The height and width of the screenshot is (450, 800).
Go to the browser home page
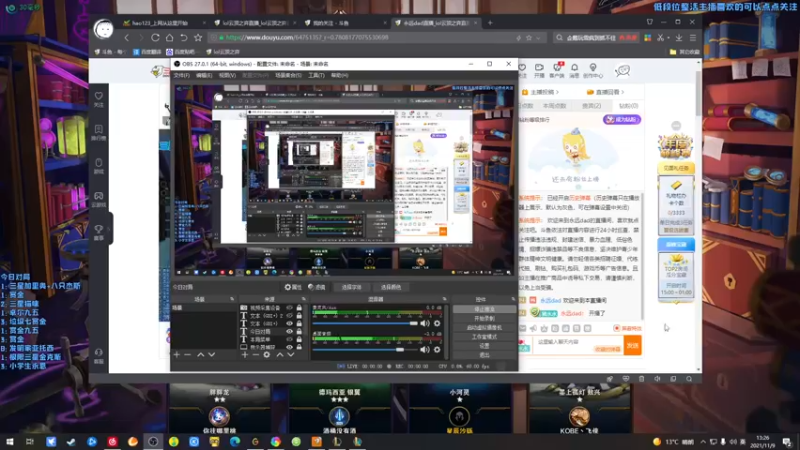169,37
